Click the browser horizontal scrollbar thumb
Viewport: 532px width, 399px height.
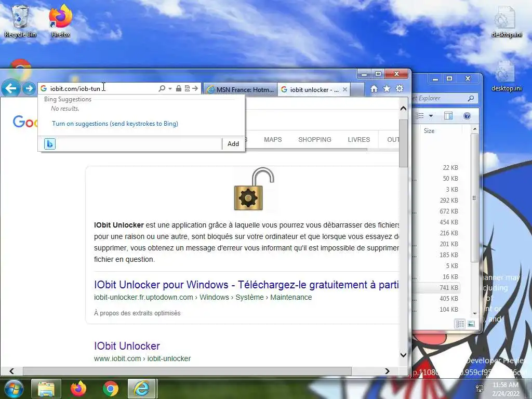click(187, 371)
